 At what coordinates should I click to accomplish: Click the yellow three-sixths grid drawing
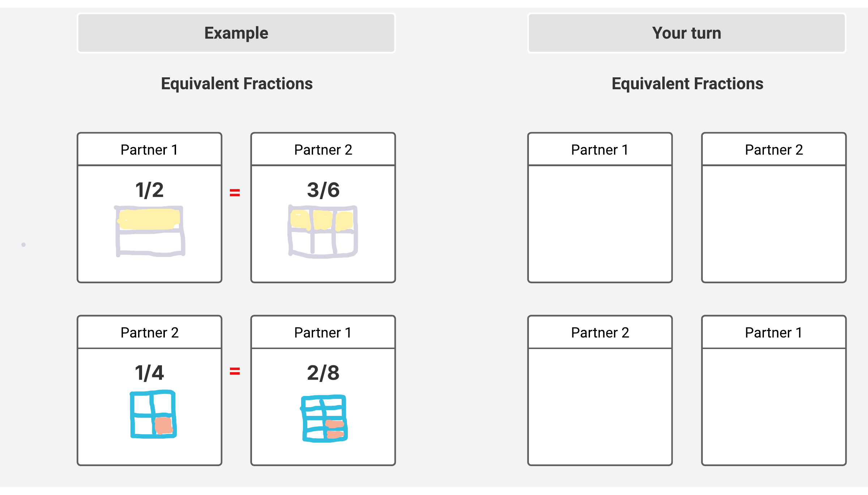pyautogui.click(x=323, y=231)
